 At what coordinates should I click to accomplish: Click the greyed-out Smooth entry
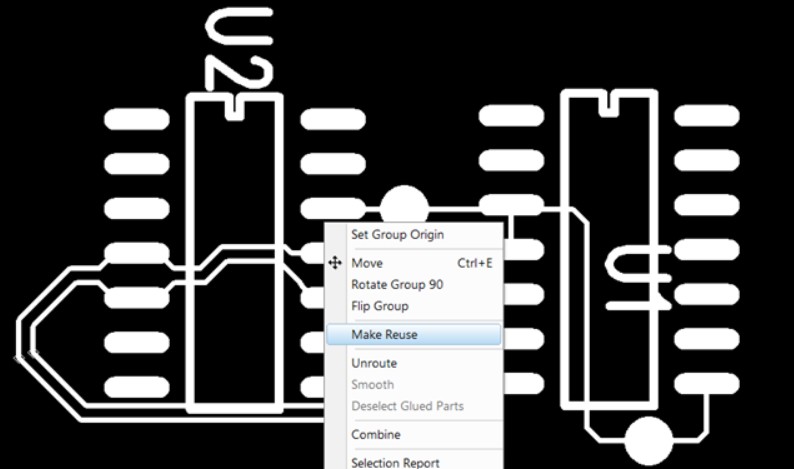(x=372, y=385)
